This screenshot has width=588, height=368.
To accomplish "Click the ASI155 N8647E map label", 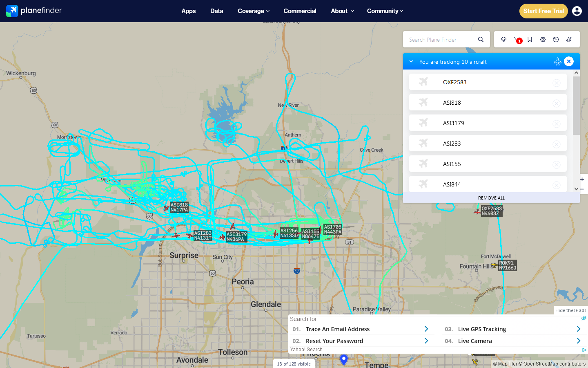I will pyautogui.click(x=311, y=234).
